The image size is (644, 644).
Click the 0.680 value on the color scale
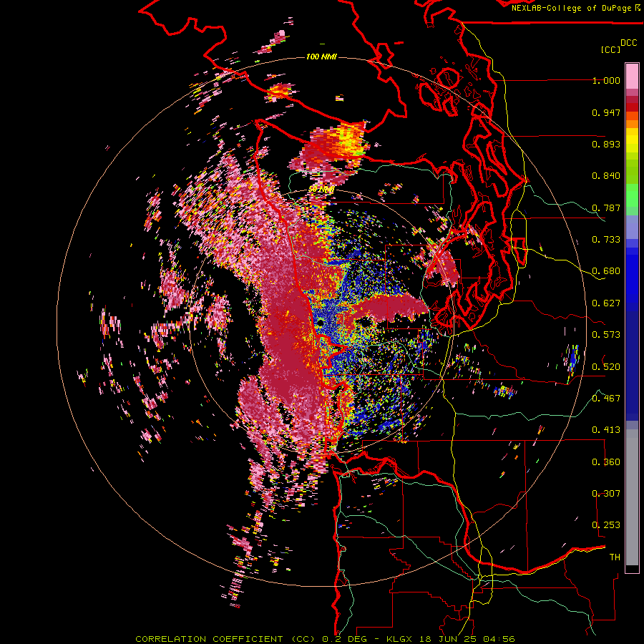click(x=606, y=271)
